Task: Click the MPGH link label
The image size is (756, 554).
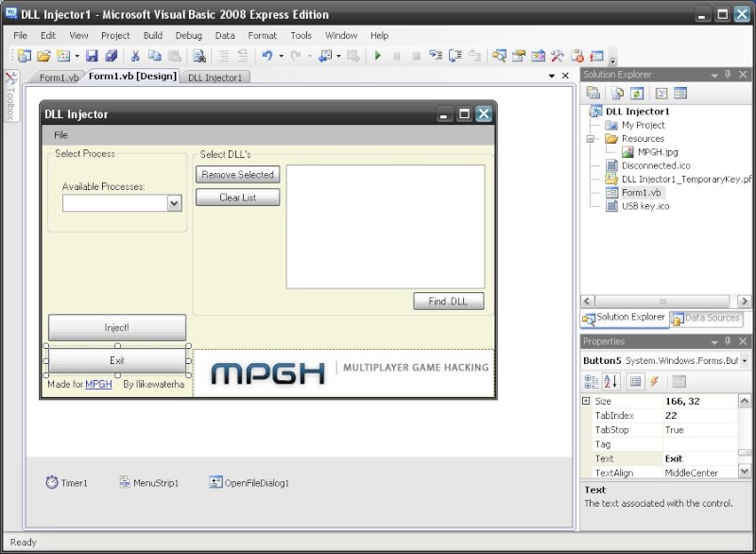Action: tap(98, 384)
